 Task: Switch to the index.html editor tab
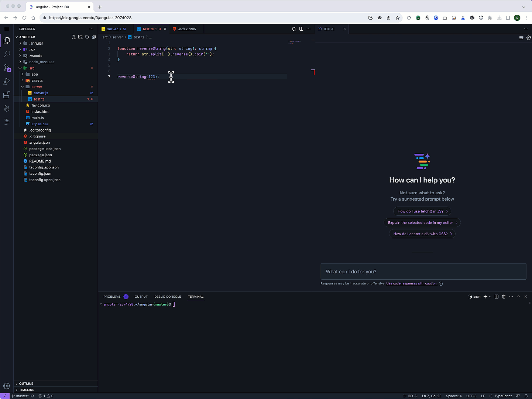187,29
